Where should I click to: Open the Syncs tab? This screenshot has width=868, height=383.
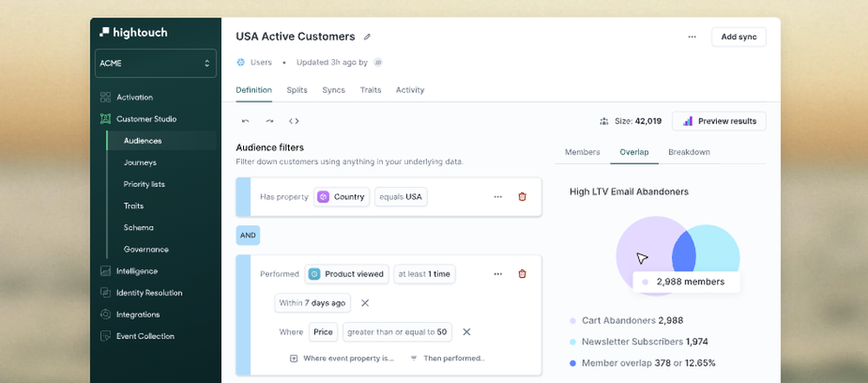(x=333, y=89)
